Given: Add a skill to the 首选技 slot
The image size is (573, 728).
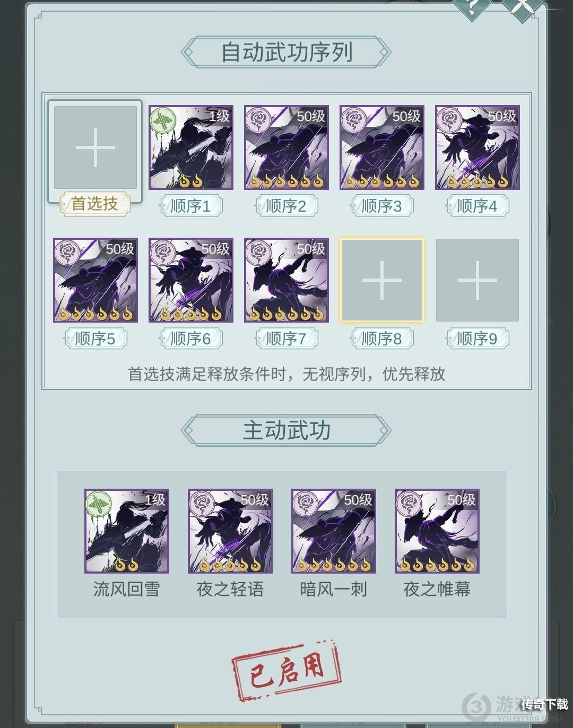Looking at the screenshot, I should point(95,148).
